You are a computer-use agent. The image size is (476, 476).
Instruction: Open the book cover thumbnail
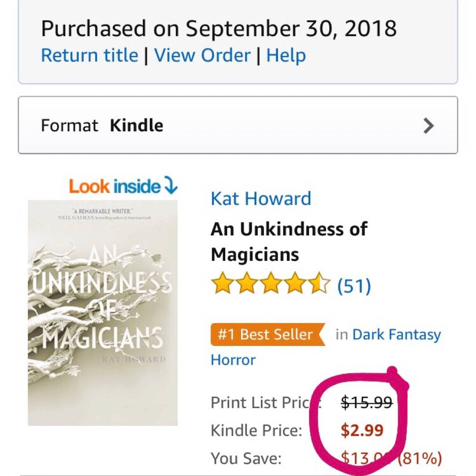point(103,313)
